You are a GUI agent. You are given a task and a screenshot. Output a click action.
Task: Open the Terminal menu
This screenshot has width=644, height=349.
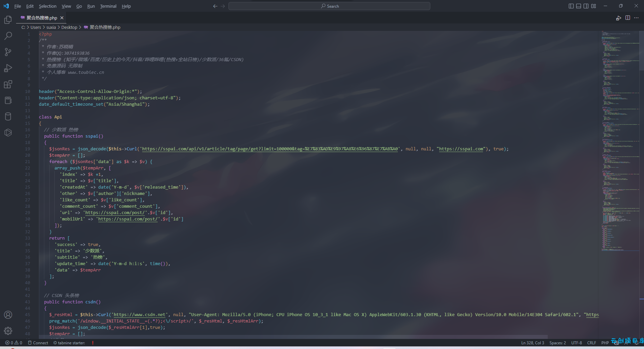tap(108, 6)
